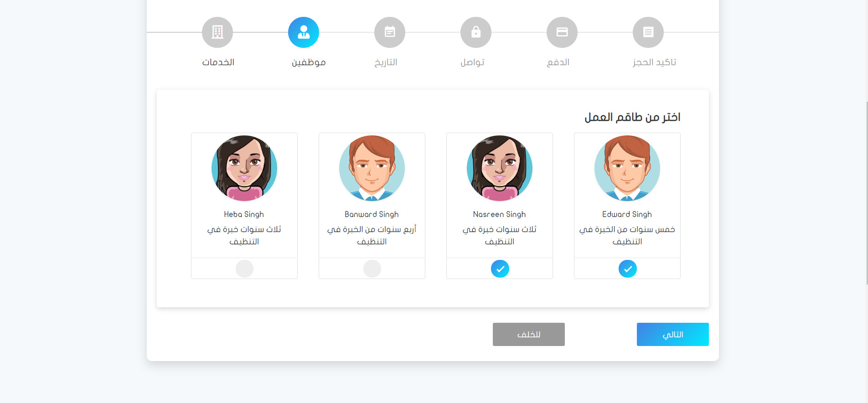Click Nasreen Singh's avatar picture
This screenshot has height=403, width=868.
pyautogui.click(x=500, y=168)
